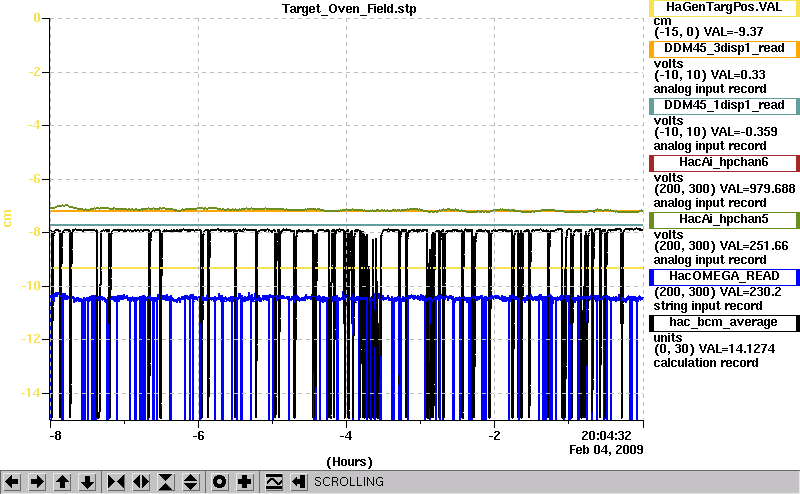The width and height of the screenshot is (800, 494).
Task: Click the arrow-to-bar scroll mode icon
Action: coord(299,482)
